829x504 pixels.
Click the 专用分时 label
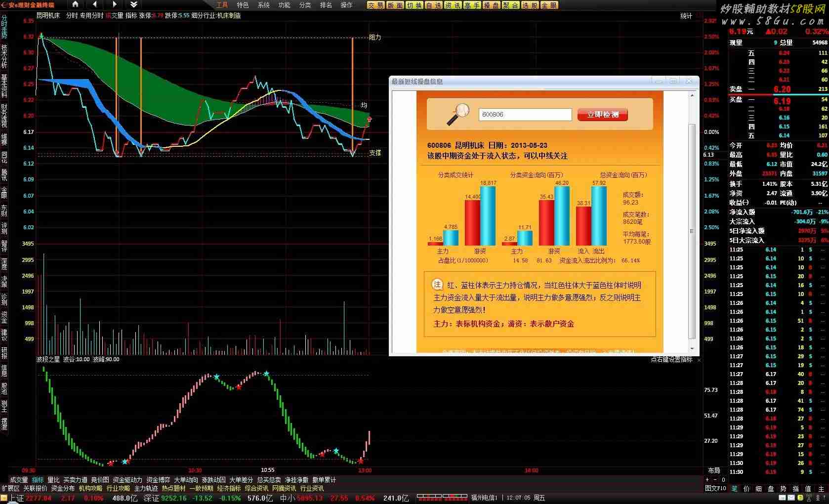[x=92, y=15]
